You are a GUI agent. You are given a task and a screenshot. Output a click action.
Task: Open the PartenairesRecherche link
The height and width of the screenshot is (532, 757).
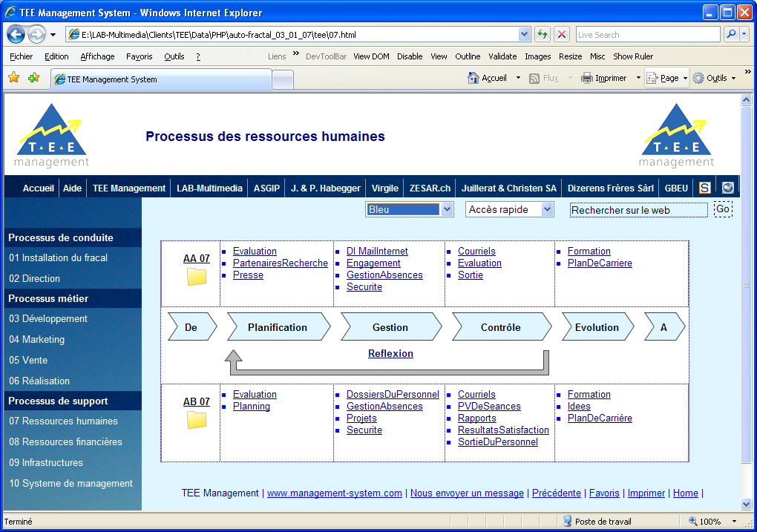tap(280, 263)
